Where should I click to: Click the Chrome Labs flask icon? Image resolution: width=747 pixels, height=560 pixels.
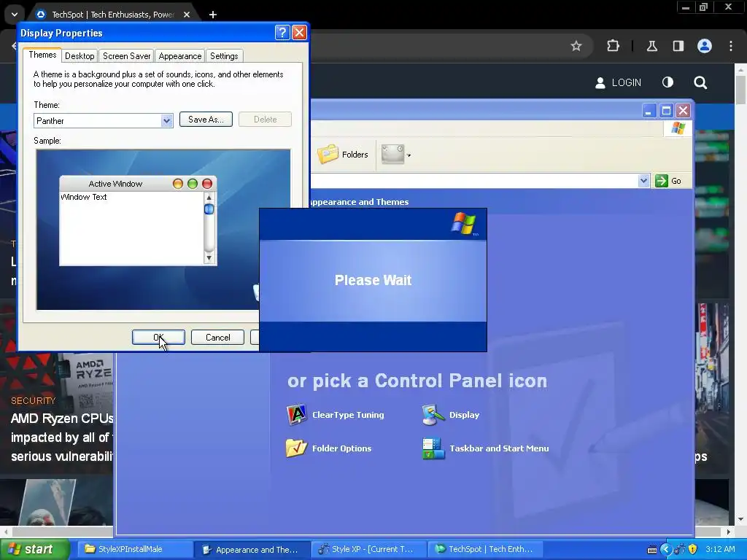coord(651,46)
